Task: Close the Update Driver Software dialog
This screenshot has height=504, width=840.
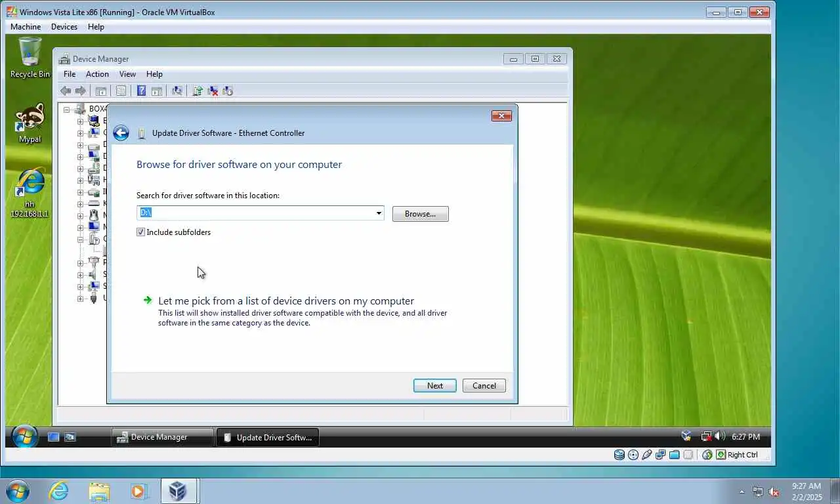Action: [x=501, y=116]
